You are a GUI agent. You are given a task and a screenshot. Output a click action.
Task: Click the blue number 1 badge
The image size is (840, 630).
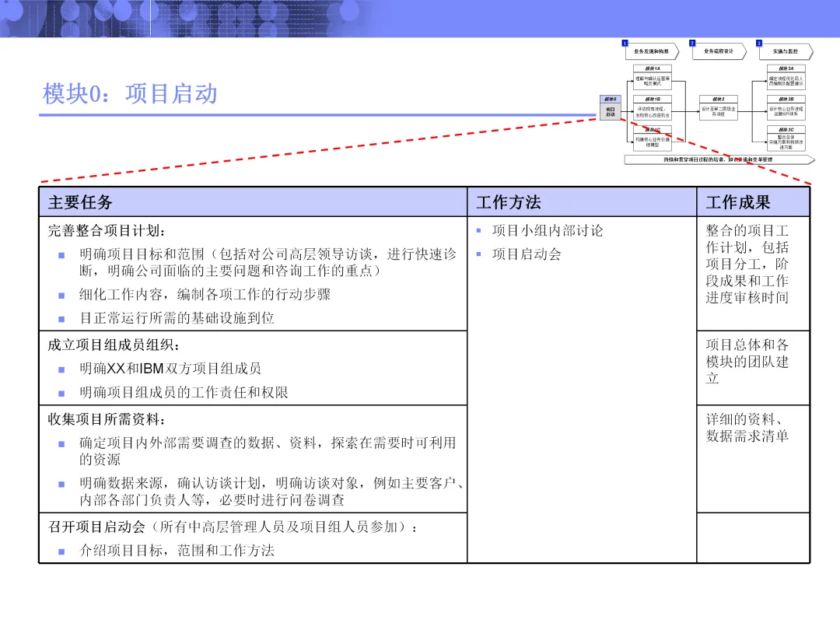point(625,43)
